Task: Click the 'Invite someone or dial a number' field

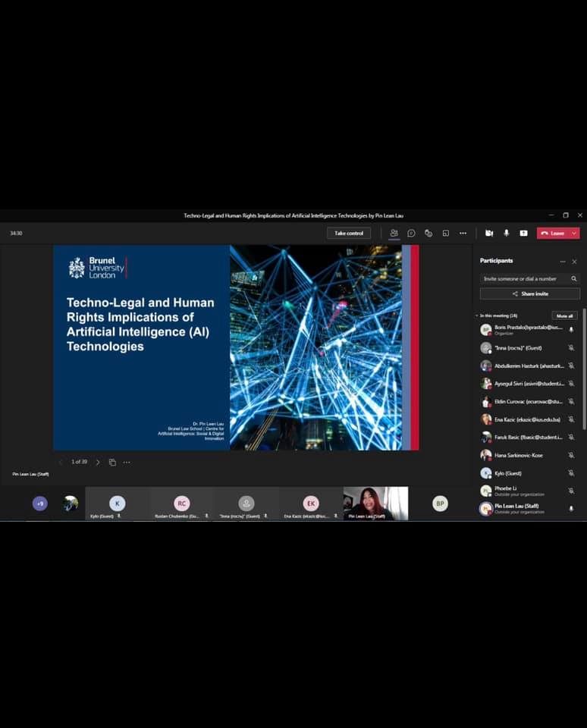Action: 525,279
